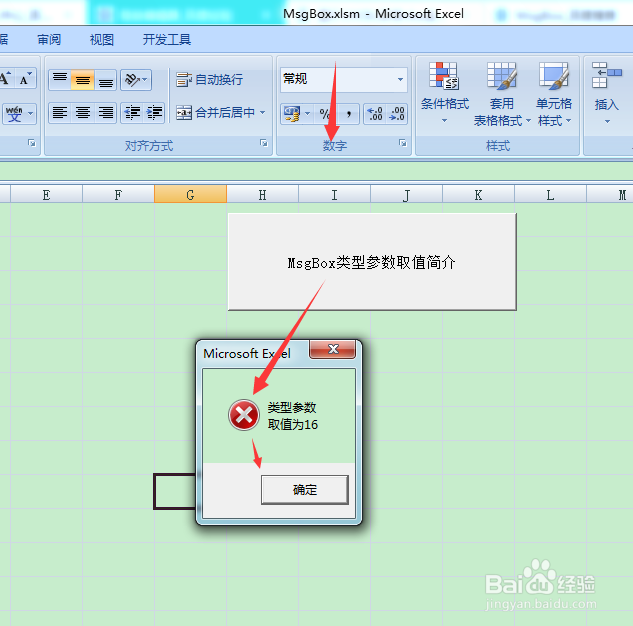633x626 pixels.
Task: Open the number format 常规 combo box
Action: point(344,79)
